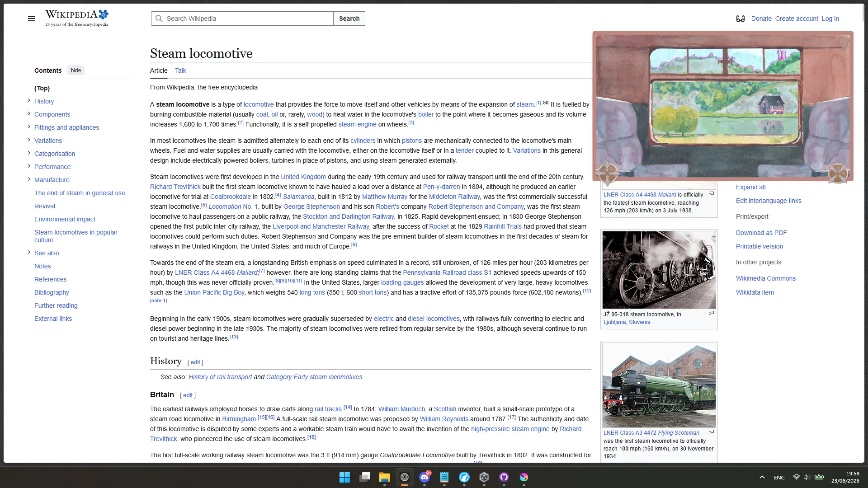Open the Unity Hub taskbar icon
This screenshot has height=488, width=868.
[484, 477]
